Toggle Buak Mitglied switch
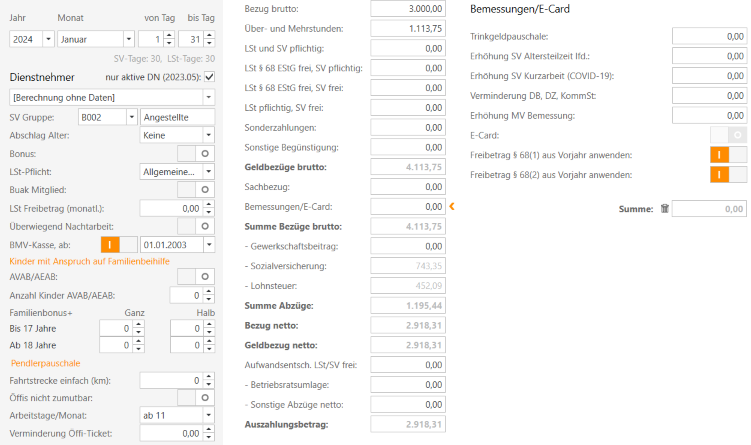 [x=196, y=190]
